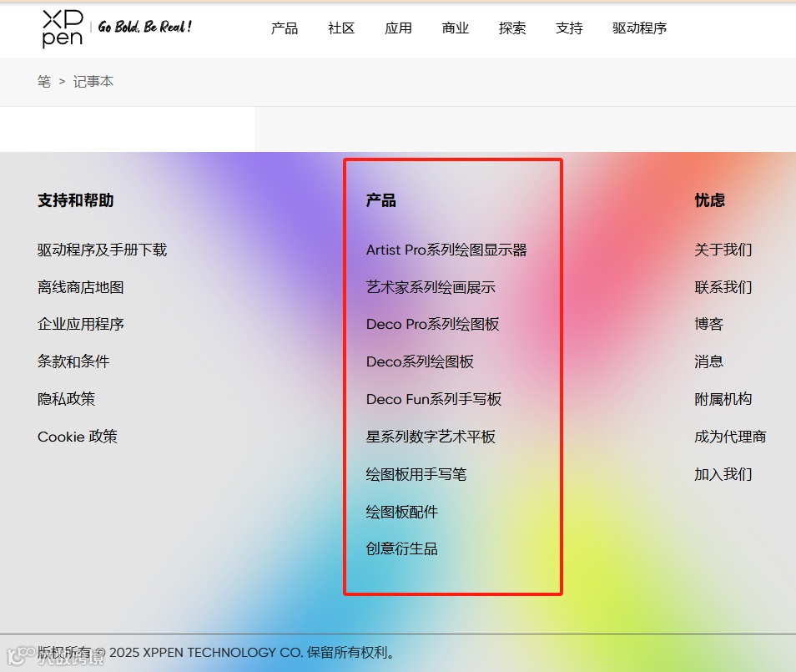This screenshot has height=672, width=796.
Task: Open 加入我们 link
Action: click(x=723, y=474)
